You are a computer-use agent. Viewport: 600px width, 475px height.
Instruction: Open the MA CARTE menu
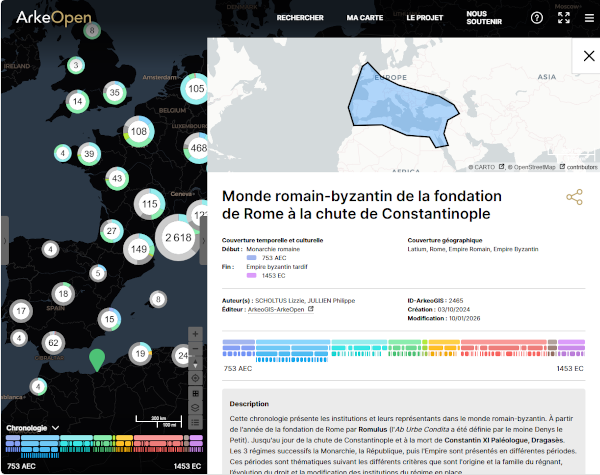pos(365,18)
